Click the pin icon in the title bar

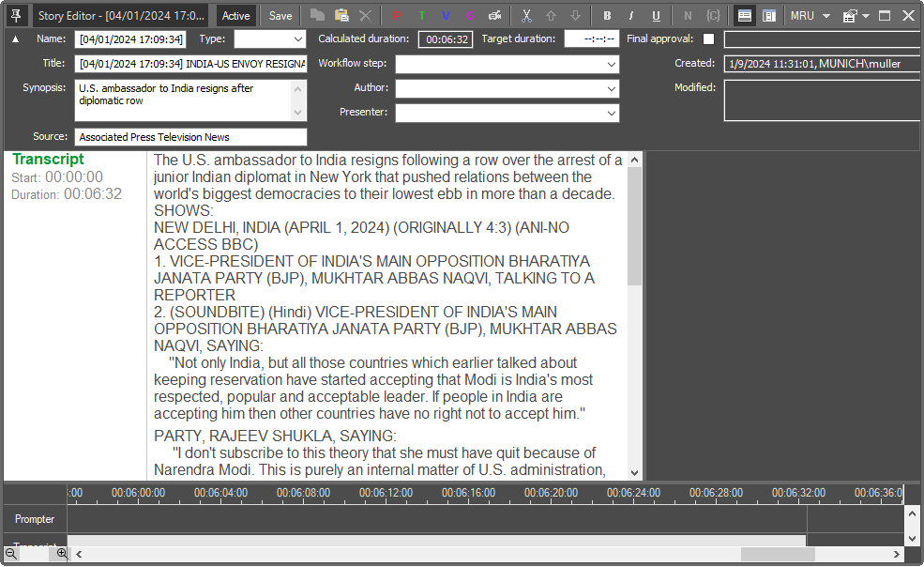pos(16,15)
